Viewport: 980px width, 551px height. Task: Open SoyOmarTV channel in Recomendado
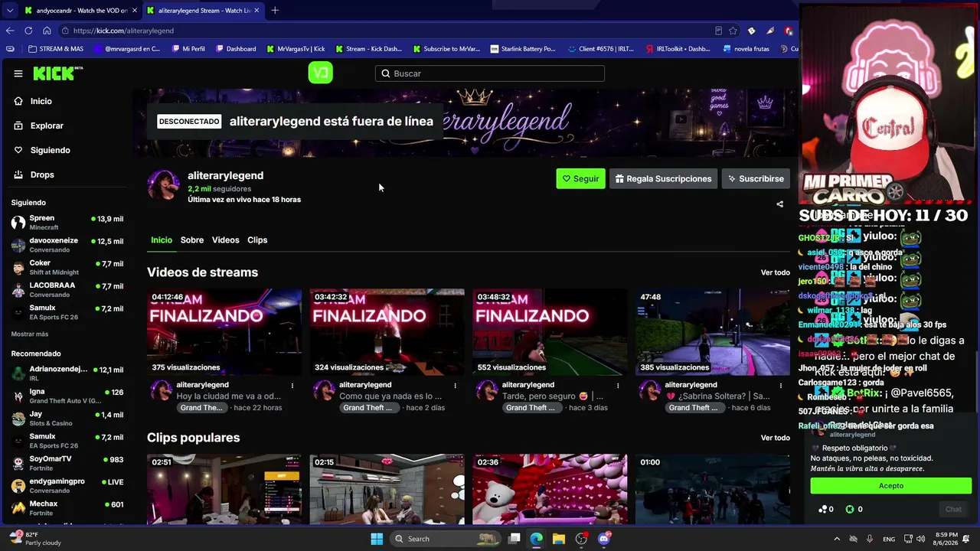click(x=67, y=463)
